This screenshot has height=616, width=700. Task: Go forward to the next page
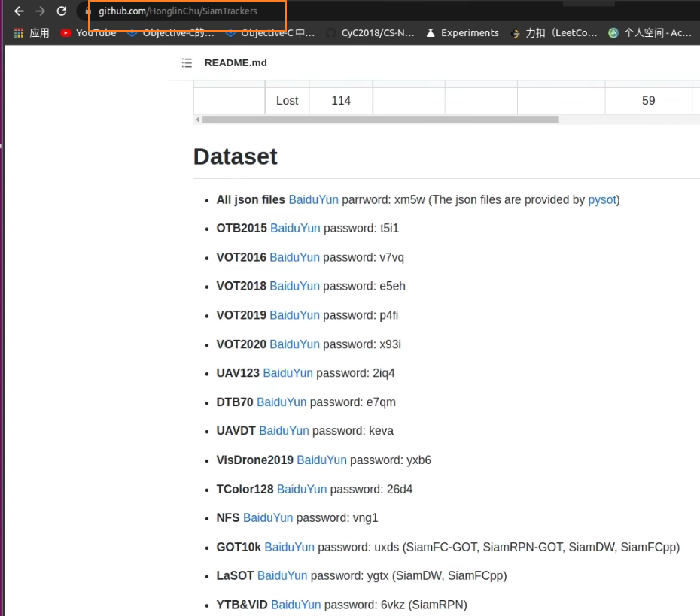pyautogui.click(x=40, y=11)
